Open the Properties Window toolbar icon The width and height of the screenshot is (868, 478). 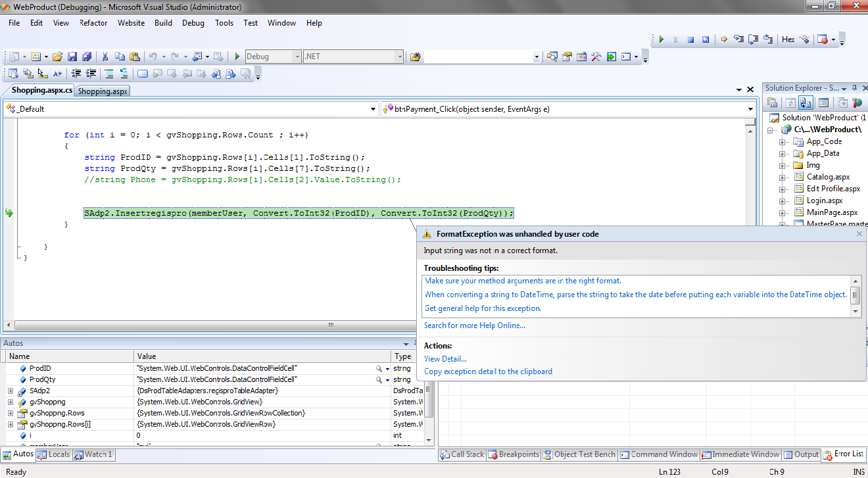click(567, 57)
